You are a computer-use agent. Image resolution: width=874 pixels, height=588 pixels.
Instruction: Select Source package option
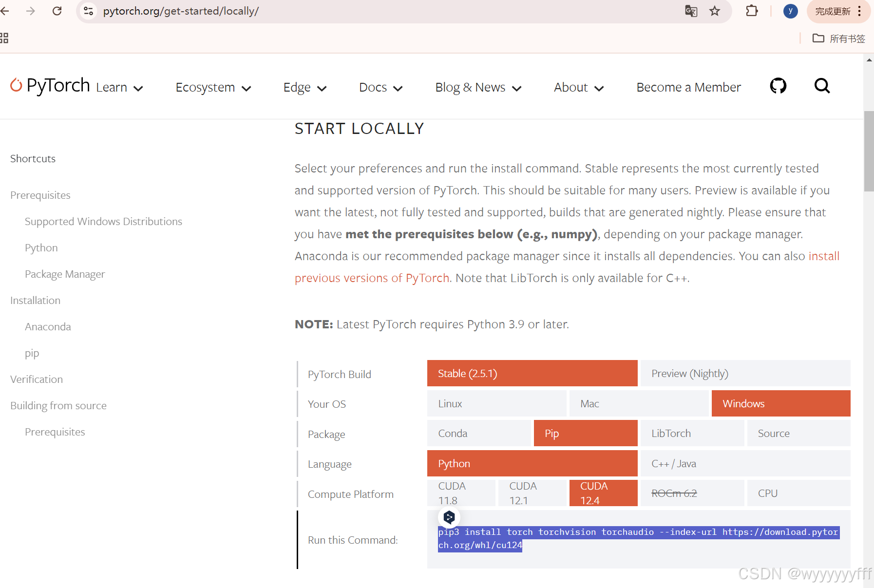tap(799, 433)
